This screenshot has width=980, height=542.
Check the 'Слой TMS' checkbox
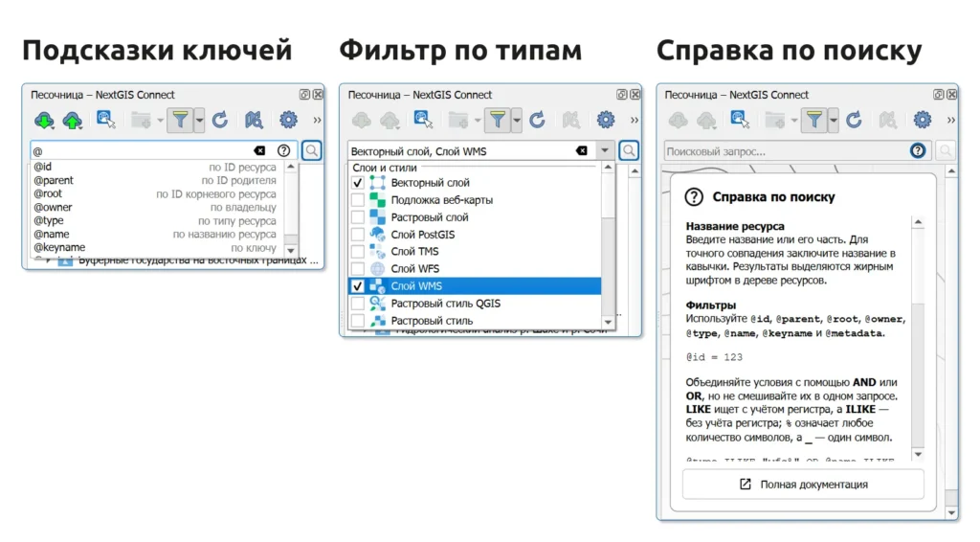(x=358, y=251)
